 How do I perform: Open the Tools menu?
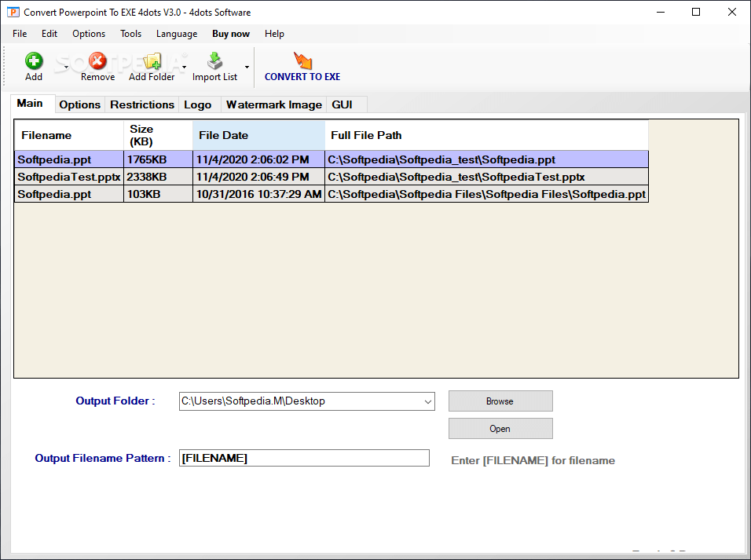[x=130, y=34]
